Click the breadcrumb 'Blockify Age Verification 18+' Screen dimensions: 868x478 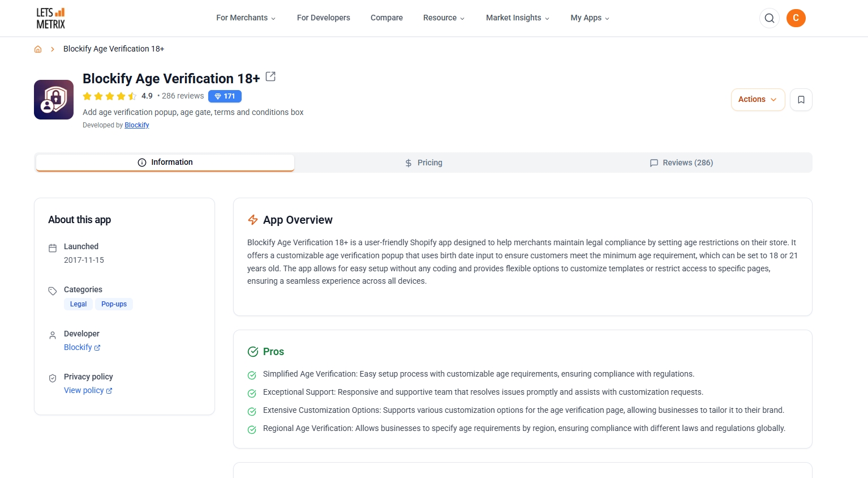click(x=114, y=49)
